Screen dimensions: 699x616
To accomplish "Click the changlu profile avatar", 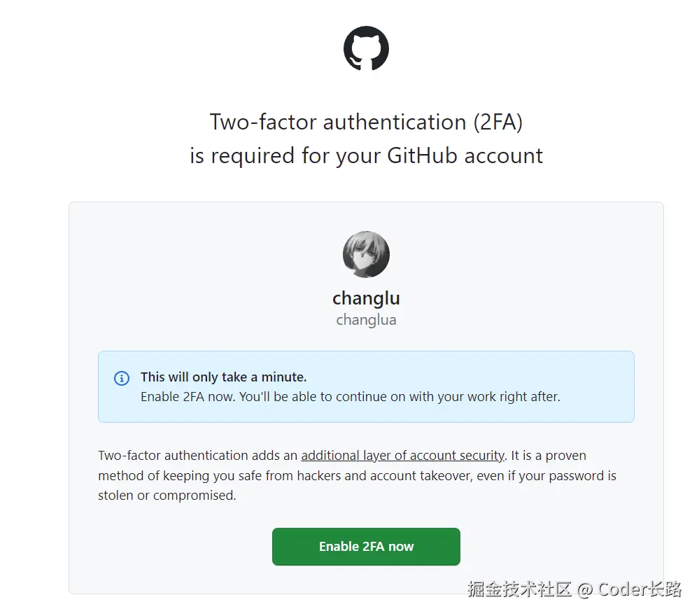I will click(366, 255).
